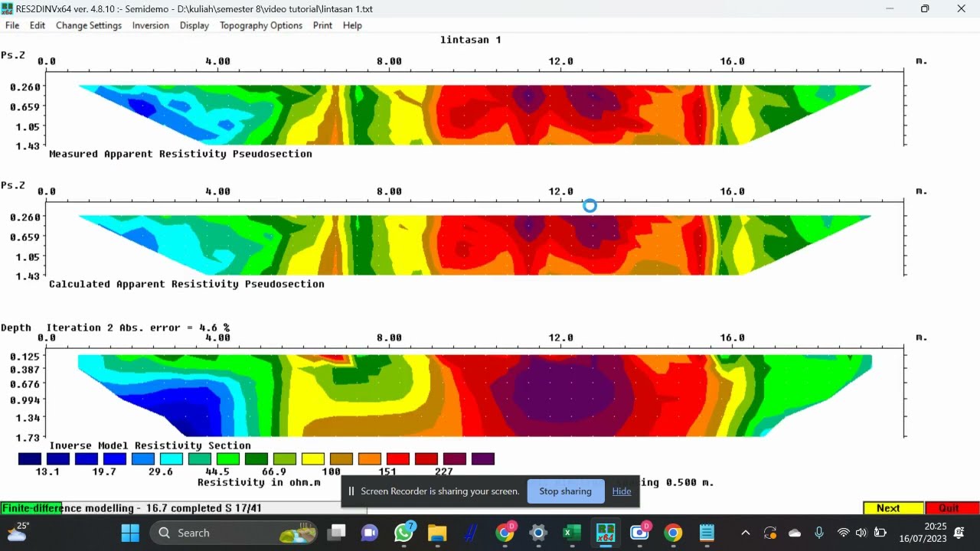The width and height of the screenshot is (980, 551).
Task: Click depth label 0.125 on inverse model
Action: coord(25,357)
